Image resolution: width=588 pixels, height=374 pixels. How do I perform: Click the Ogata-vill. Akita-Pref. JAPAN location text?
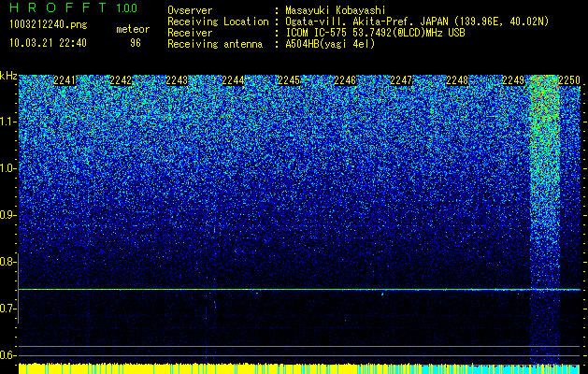click(417, 22)
